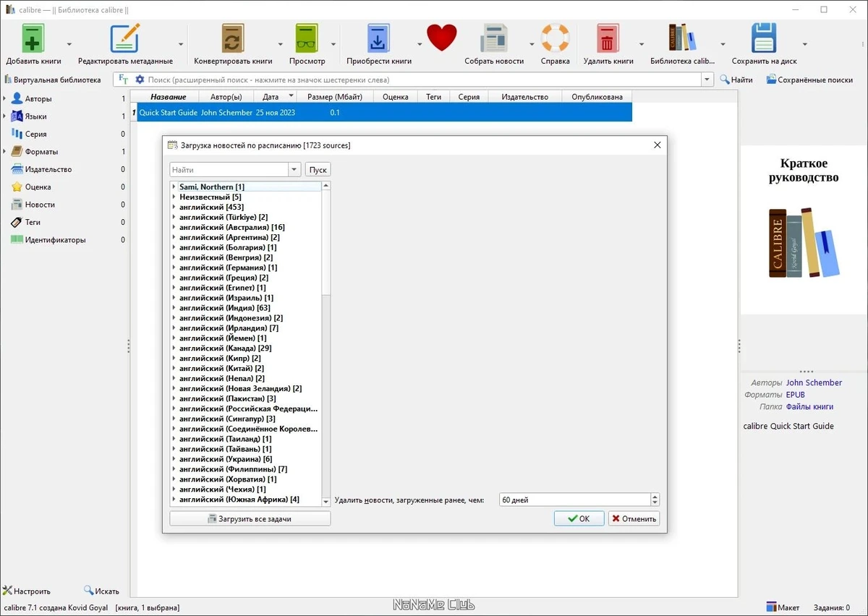Click Удалить книги trash icon
Viewport: 868px width, 616px height.
(608, 38)
